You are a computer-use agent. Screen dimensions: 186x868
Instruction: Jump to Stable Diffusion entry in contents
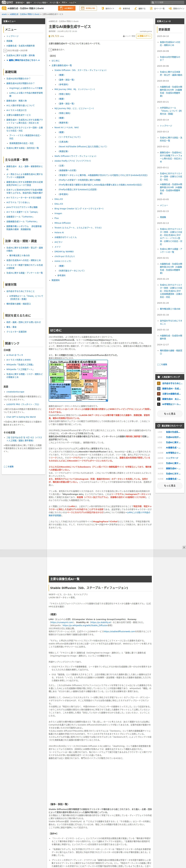pyautogui.click(x=80, y=70)
